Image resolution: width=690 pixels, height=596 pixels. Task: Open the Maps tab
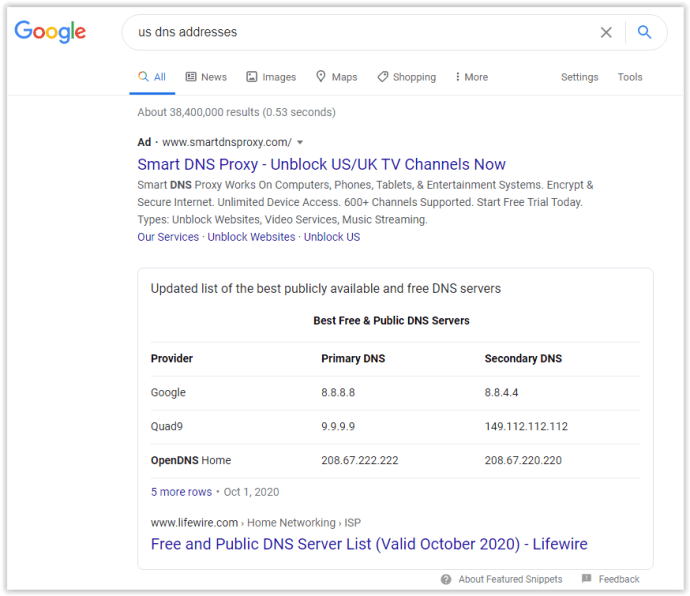point(336,77)
